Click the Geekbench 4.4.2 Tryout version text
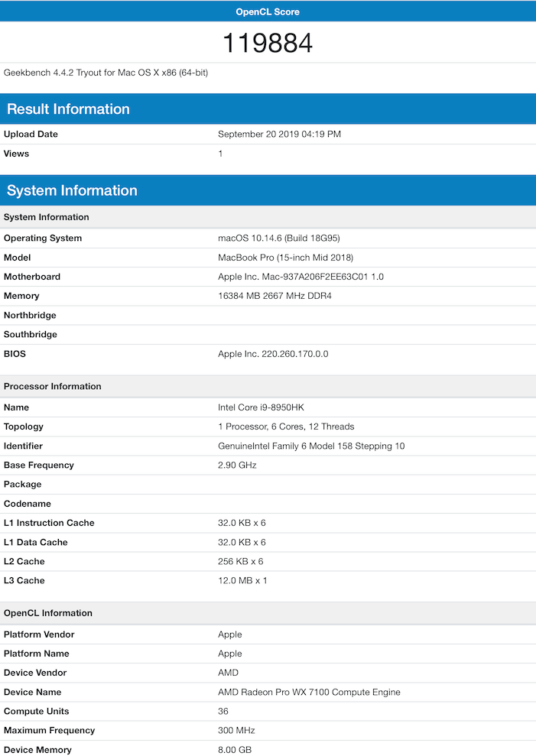 (x=106, y=73)
